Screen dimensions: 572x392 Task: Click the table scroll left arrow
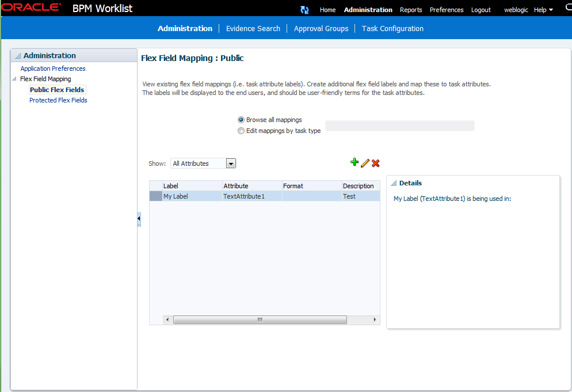coord(167,319)
